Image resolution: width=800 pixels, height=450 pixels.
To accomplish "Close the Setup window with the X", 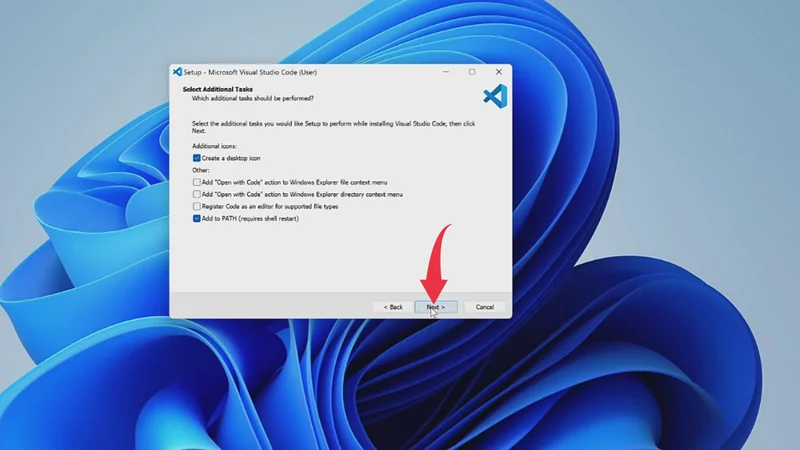I will coord(499,72).
